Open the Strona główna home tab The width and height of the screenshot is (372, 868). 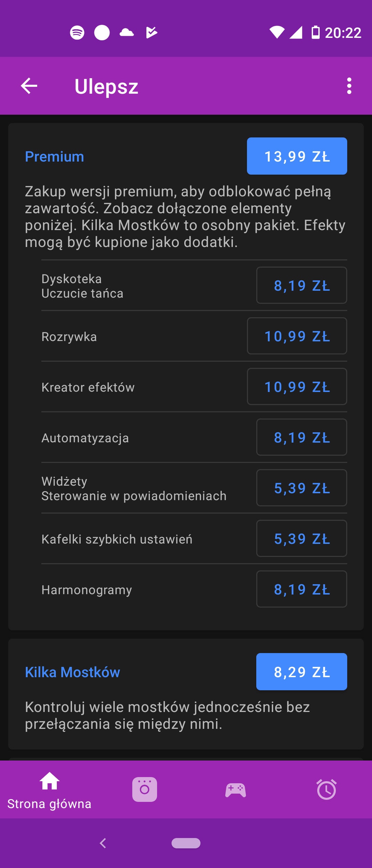point(50,789)
